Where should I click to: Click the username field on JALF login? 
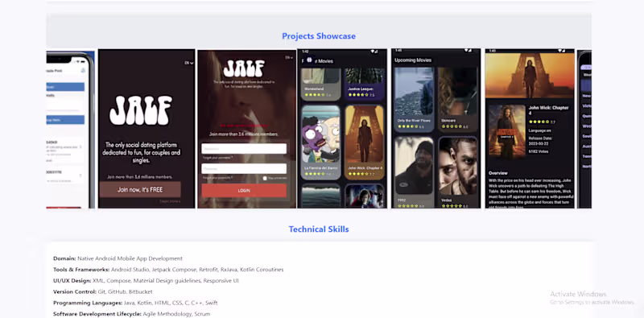[x=244, y=149]
